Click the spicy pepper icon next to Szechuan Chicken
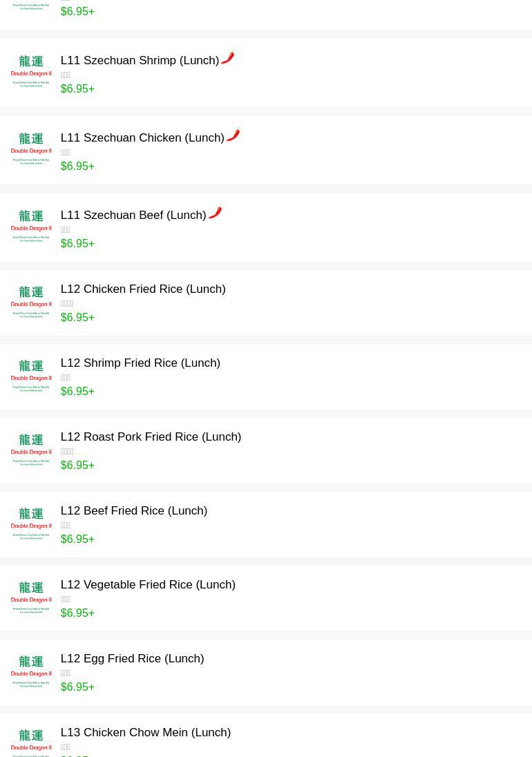Image resolution: width=532 pixels, height=757 pixels. click(x=233, y=135)
